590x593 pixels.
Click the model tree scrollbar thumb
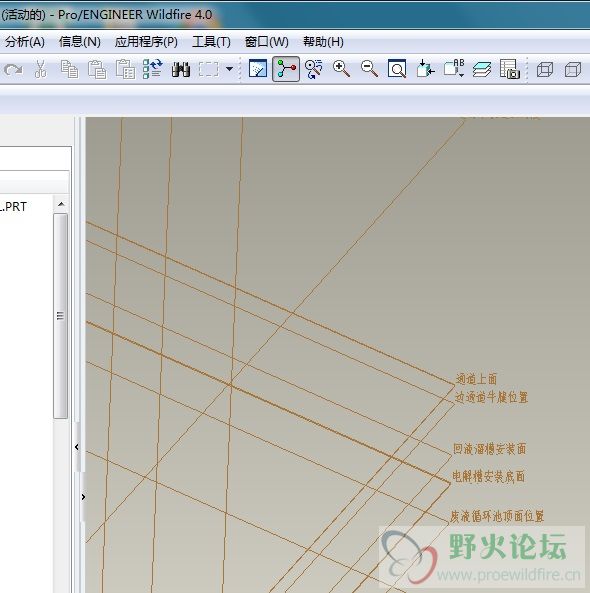[x=60, y=316]
